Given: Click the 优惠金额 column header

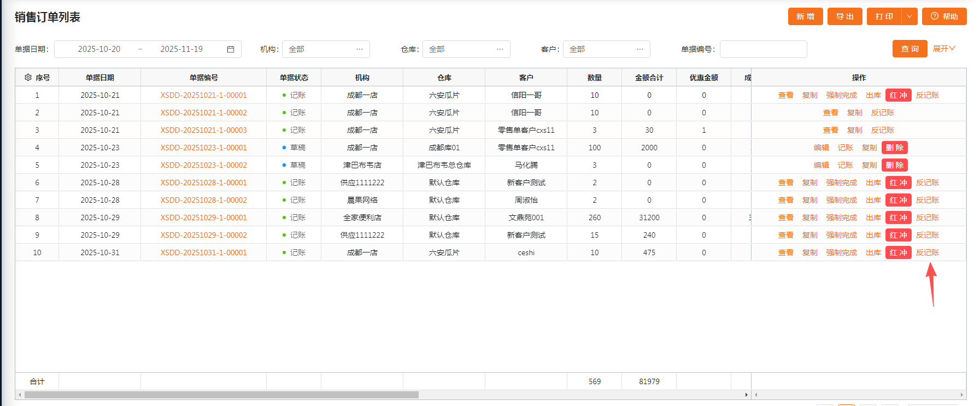Looking at the screenshot, I should [704, 78].
